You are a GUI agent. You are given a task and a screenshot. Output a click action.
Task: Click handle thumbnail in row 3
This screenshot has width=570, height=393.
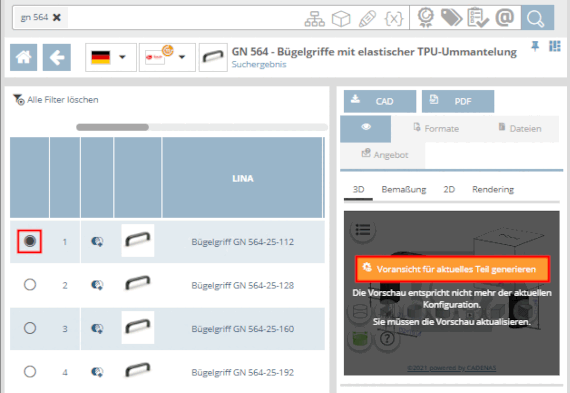(x=137, y=327)
